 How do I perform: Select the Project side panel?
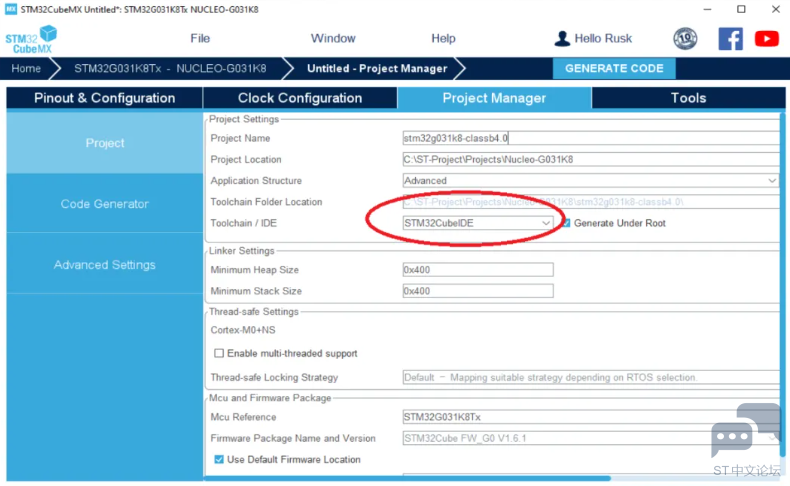click(104, 143)
